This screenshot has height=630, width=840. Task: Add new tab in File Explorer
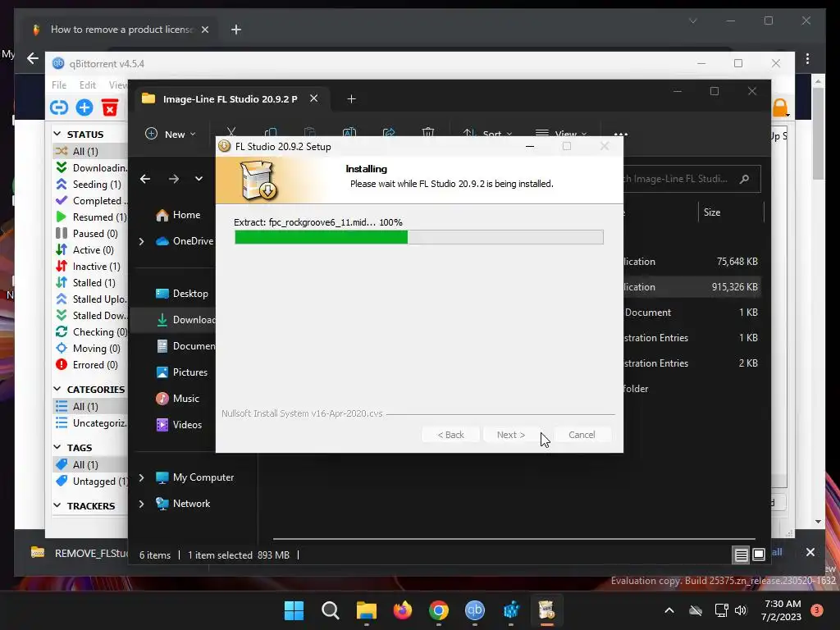tap(351, 99)
